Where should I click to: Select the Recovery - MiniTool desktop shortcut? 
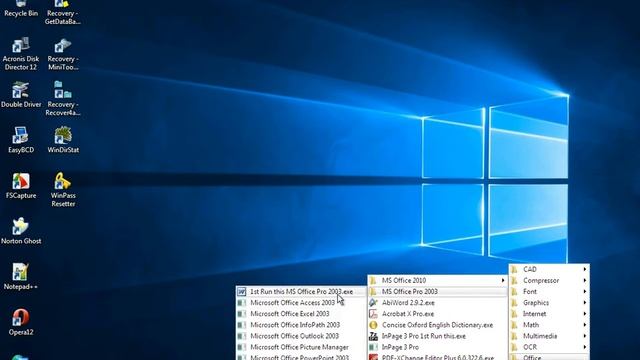click(62, 54)
